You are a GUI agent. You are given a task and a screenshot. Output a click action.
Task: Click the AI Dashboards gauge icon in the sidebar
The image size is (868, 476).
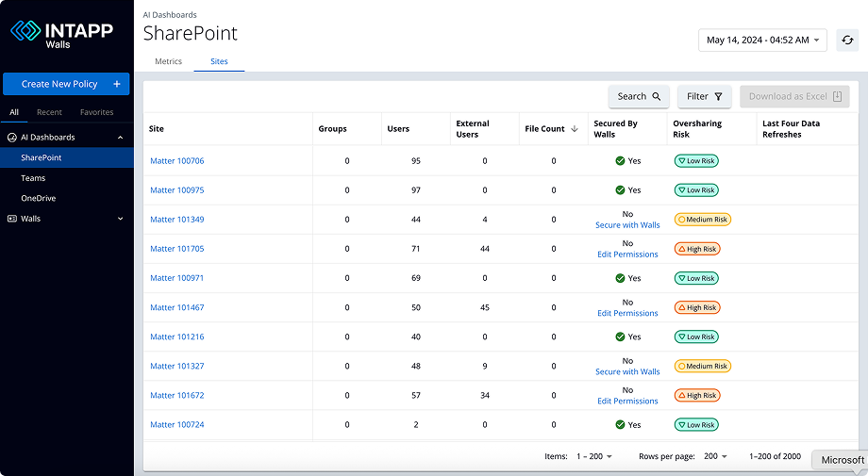pos(11,137)
